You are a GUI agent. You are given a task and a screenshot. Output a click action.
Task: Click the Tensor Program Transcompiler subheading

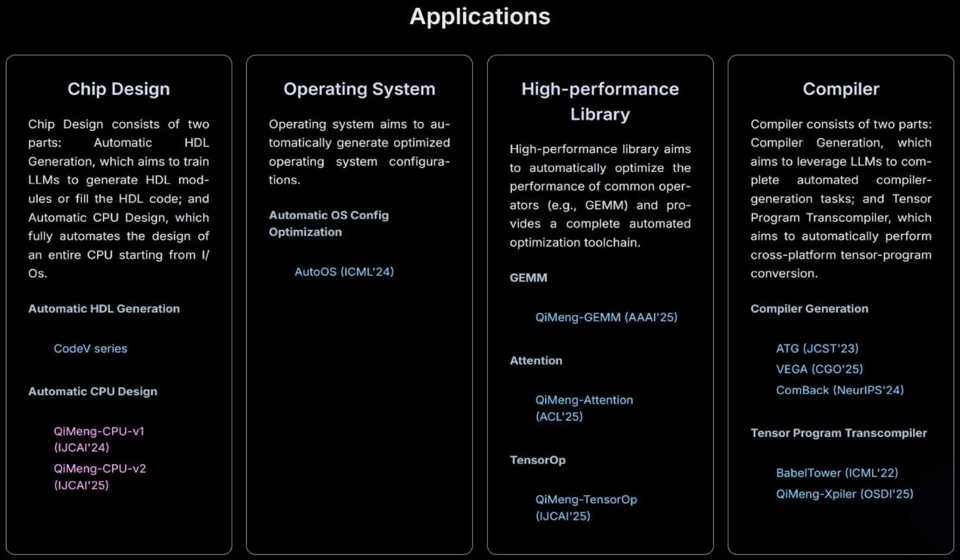click(x=838, y=433)
